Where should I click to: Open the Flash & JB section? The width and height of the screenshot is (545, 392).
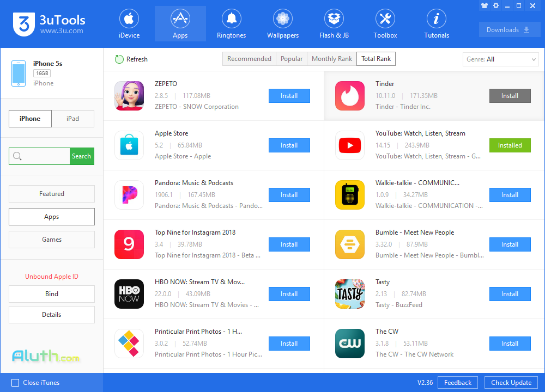pos(334,24)
